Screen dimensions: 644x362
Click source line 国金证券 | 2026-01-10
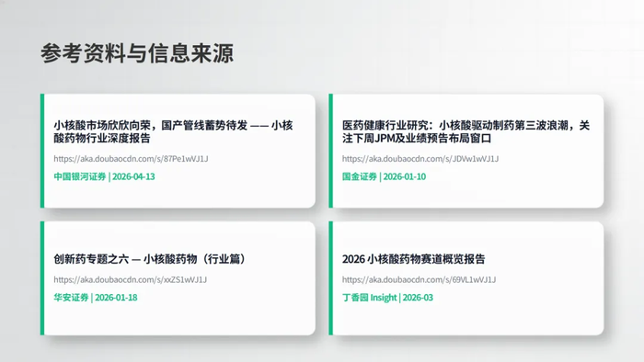(x=384, y=176)
